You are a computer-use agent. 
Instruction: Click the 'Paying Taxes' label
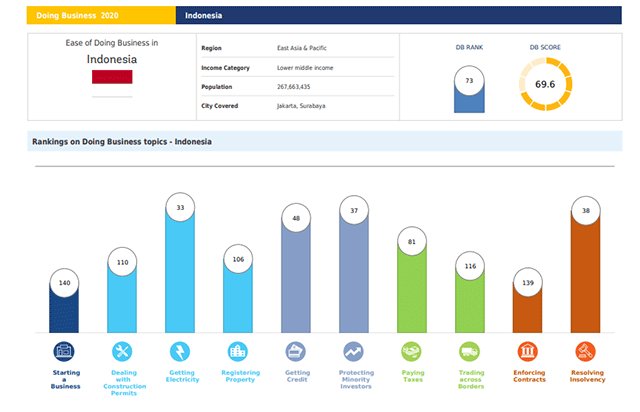point(413,376)
